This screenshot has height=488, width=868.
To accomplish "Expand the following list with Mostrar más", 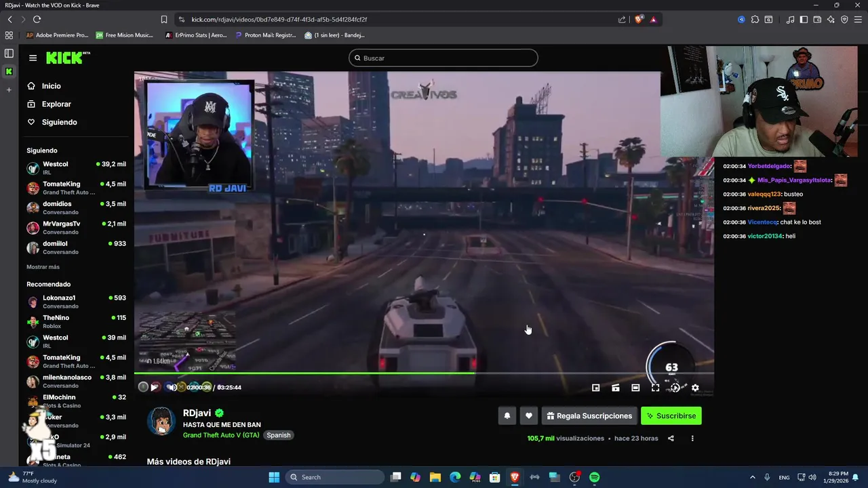I will click(43, 267).
